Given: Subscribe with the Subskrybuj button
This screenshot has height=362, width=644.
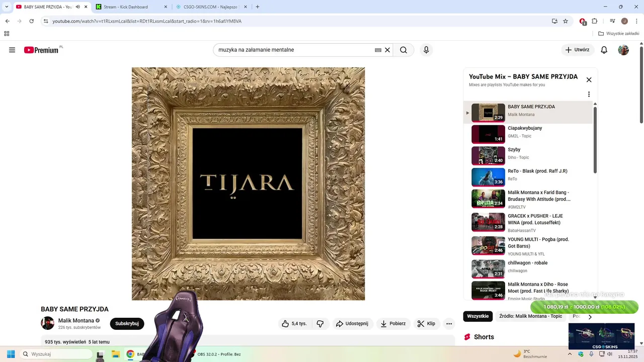Looking at the screenshot, I should pyautogui.click(x=127, y=324).
